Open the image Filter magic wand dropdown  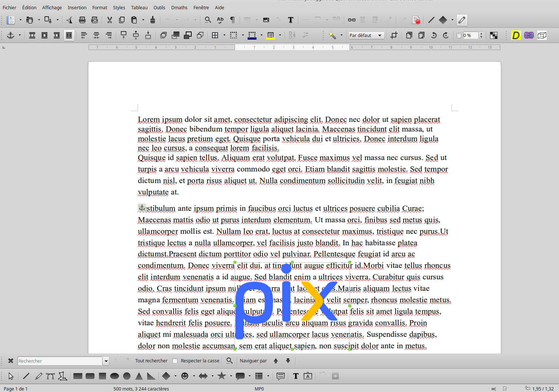pyautogui.click(x=341, y=35)
